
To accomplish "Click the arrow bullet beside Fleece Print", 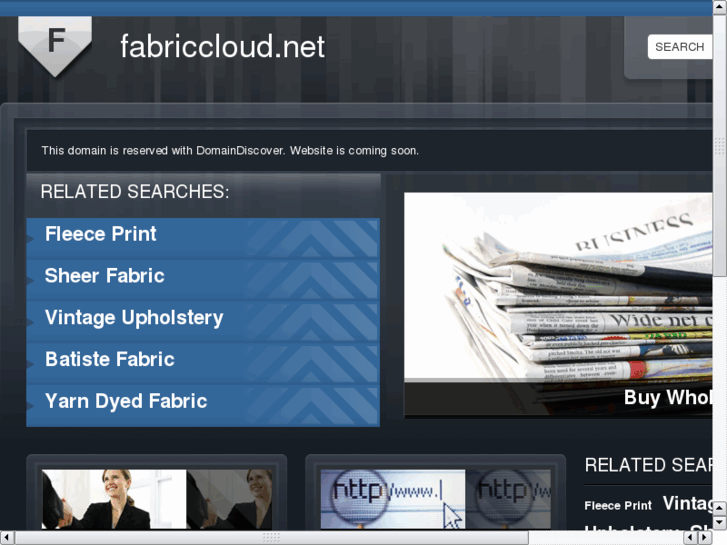I will pyautogui.click(x=30, y=239).
